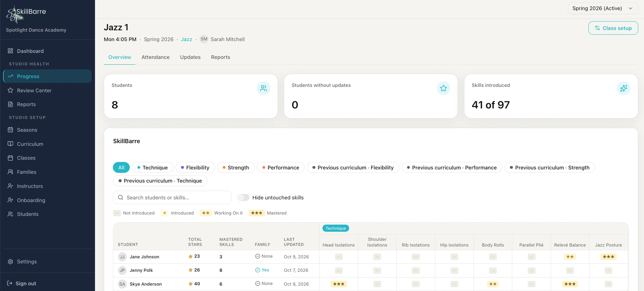644x291 pixels.
Task: Click the Classes icon in sidebar
Action: point(10,158)
